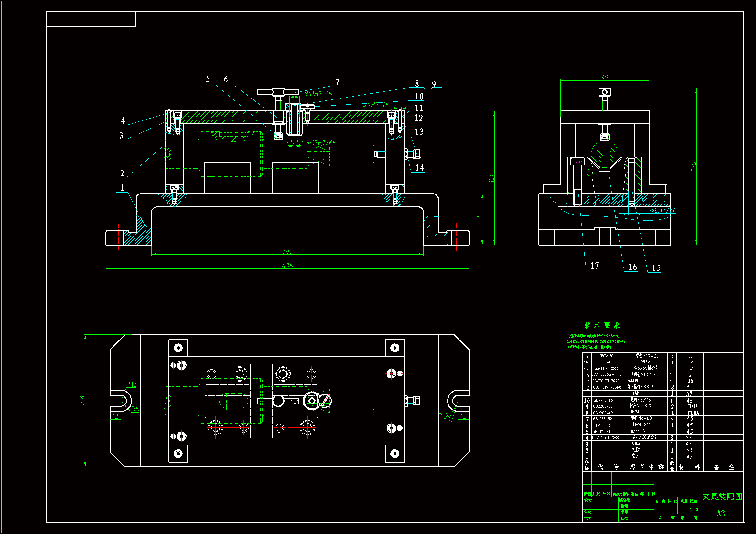This screenshot has height=534, width=756.
Task: Click the Φ8H7/f6 annotation in side view
Action: pyautogui.click(x=663, y=210)
